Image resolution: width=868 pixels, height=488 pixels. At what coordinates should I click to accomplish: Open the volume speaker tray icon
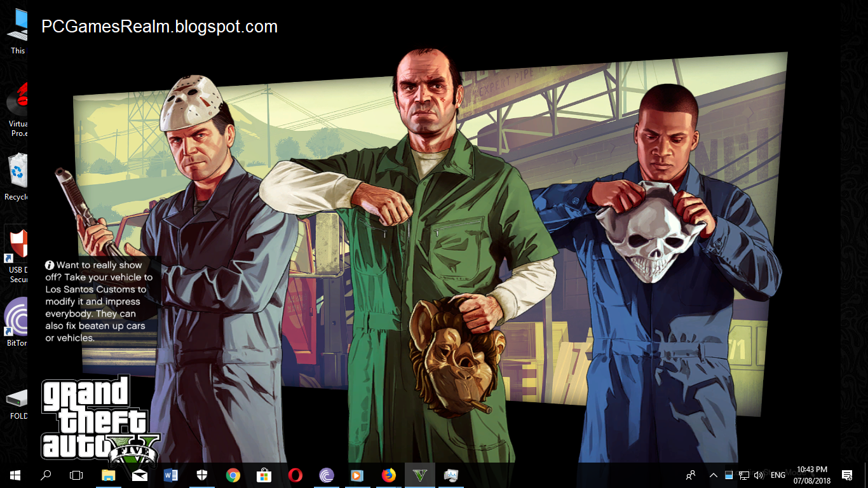pos(758,475)
